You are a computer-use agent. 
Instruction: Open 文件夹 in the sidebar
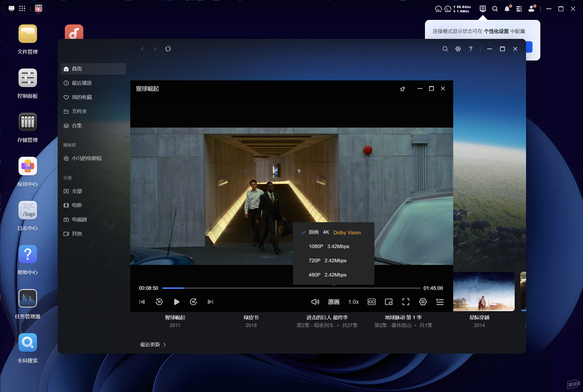pos(93,111)
